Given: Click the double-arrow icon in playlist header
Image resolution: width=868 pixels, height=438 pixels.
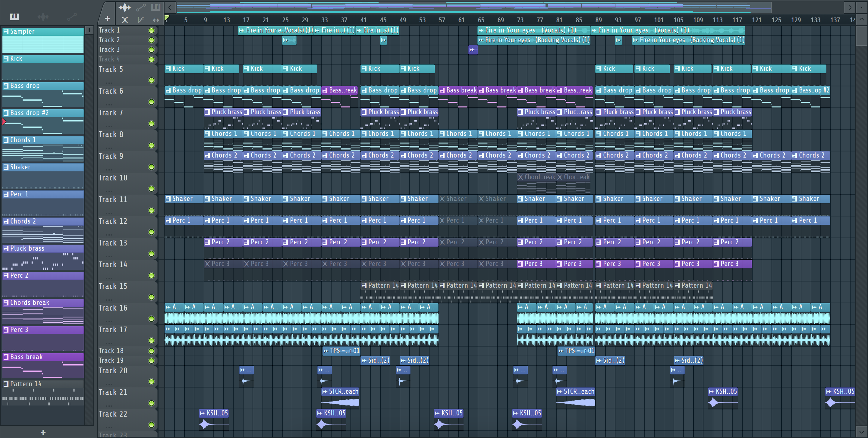Looking at the screenshot, I should click(156, 20).
